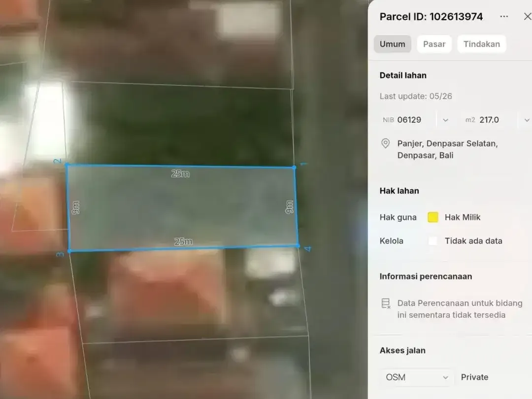Screen dimensions: 532x399
Task: Click the Panjer, Denpasar Selatan address text
Action: pos(447,149)
